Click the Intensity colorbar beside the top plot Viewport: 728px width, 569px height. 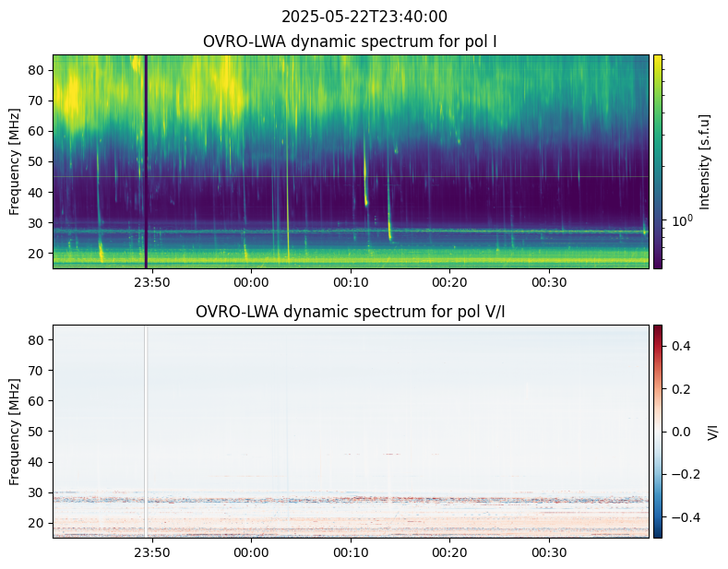coord(658,161)
